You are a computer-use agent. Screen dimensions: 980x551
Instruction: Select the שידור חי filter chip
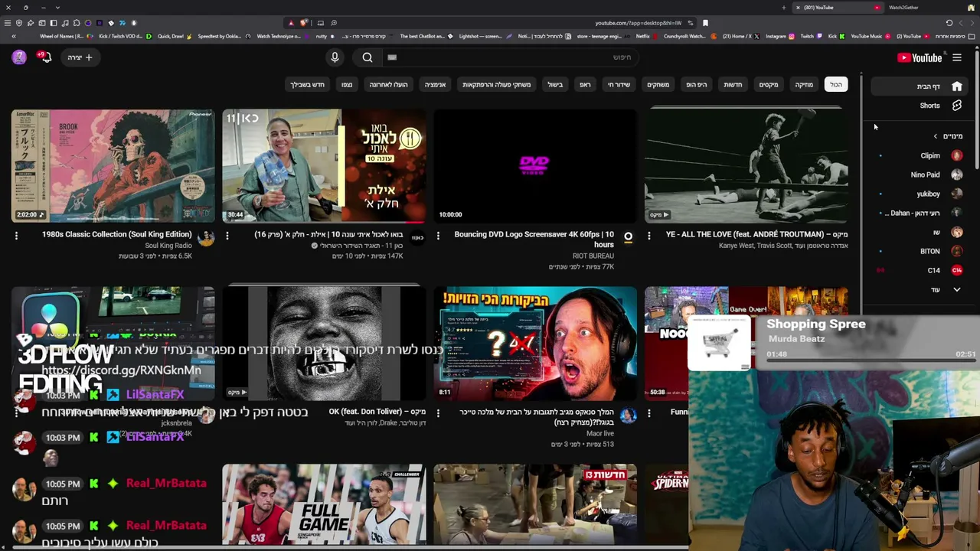pos(619,84)
